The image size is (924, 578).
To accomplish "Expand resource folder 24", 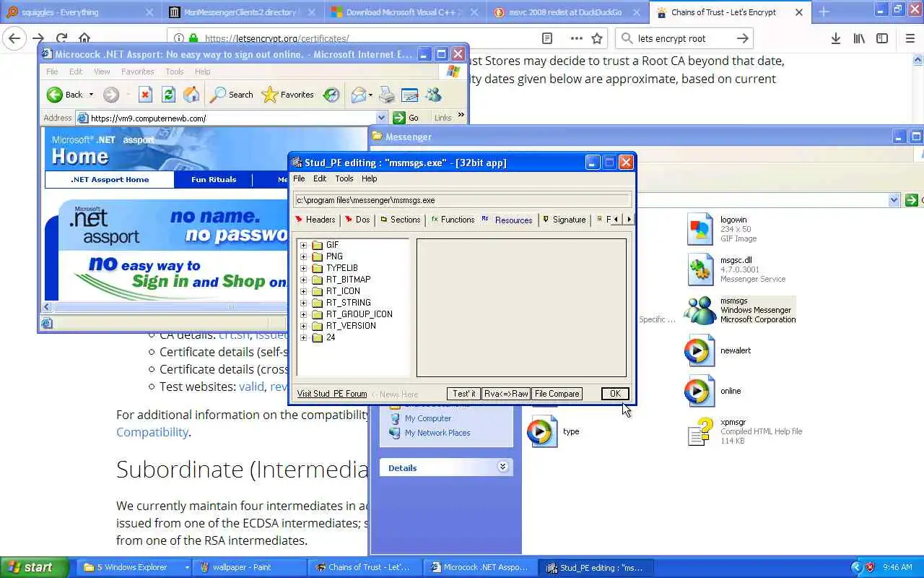I will [x=303, y=337].
